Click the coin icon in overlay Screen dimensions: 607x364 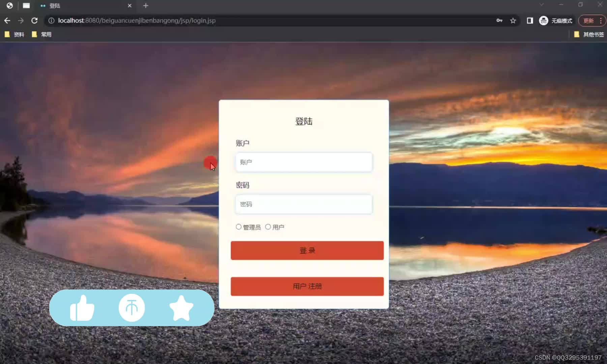click(132, 308)
